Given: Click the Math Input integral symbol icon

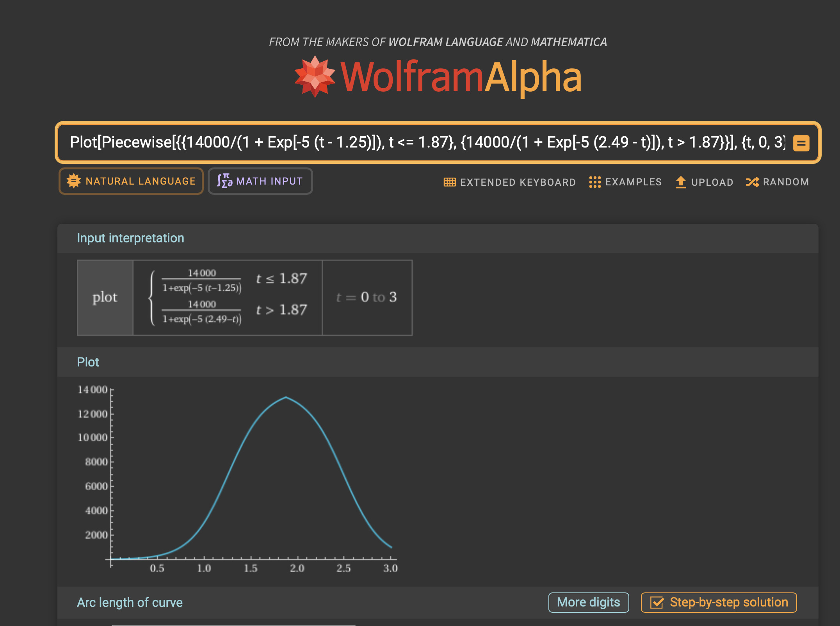Looking at the screenshot, I should click(x=224, y=181).
